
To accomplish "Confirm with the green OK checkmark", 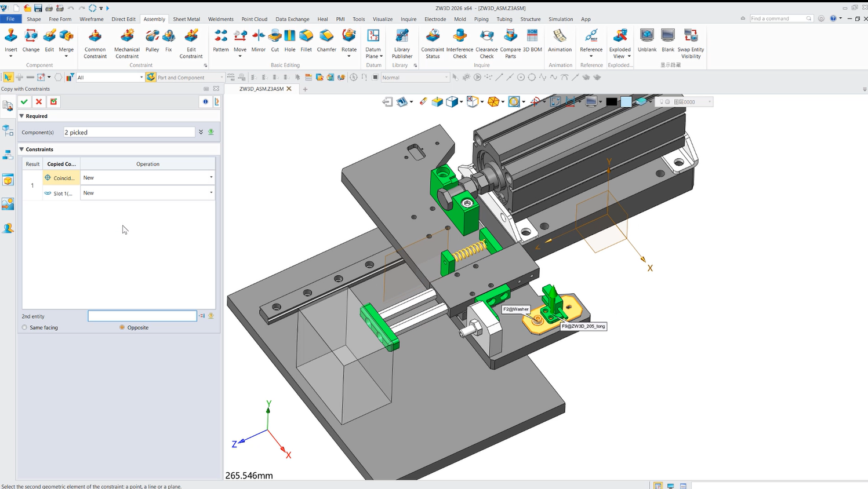I will 24,101.
